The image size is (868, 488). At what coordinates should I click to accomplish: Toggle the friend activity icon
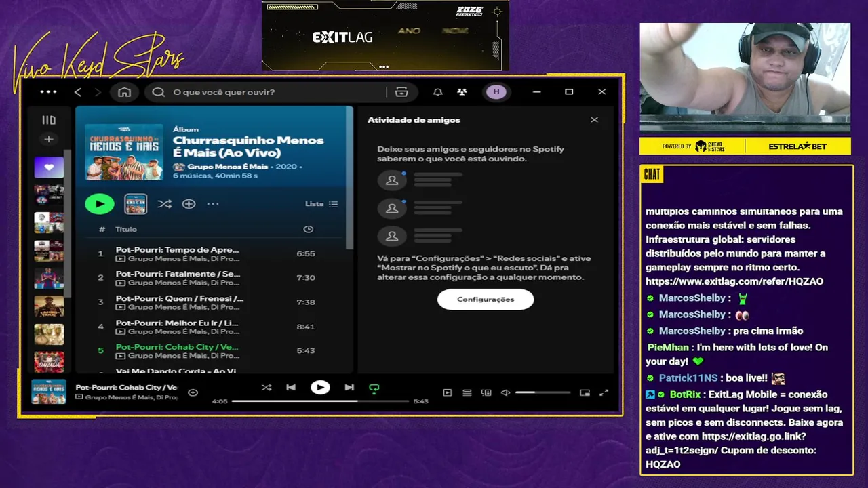pyautogui.click(x=462, y=92)
